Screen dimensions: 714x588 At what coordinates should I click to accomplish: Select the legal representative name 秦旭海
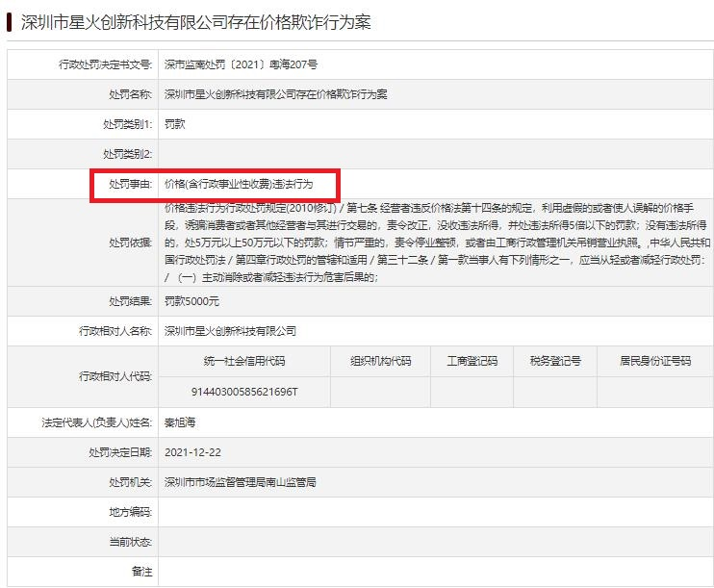[180, 422]
